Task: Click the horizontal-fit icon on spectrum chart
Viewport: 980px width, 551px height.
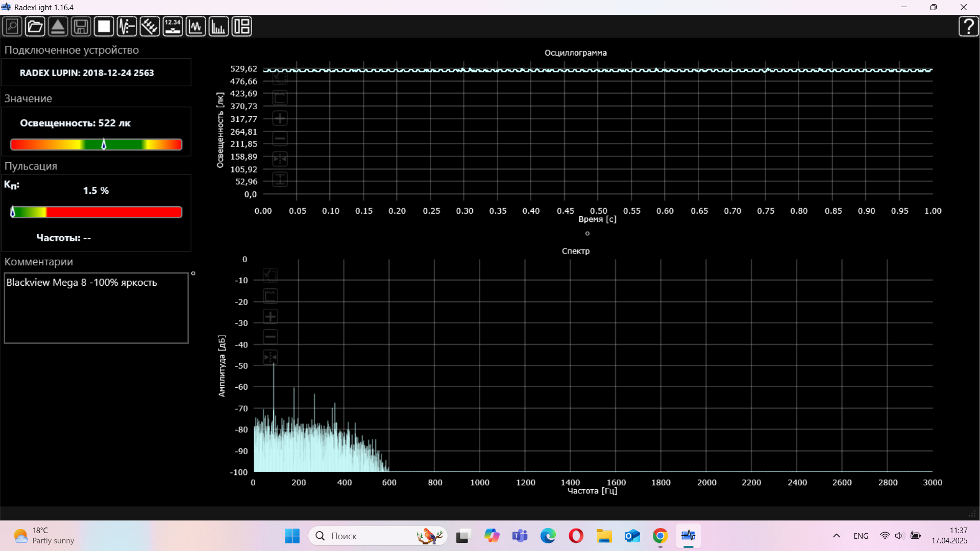Action: click(271, 357)
